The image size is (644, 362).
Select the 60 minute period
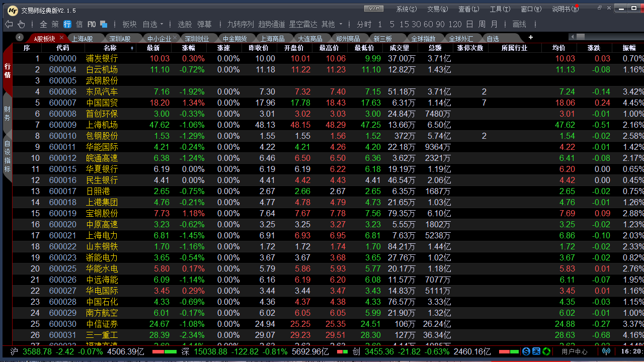click(428, 24)
